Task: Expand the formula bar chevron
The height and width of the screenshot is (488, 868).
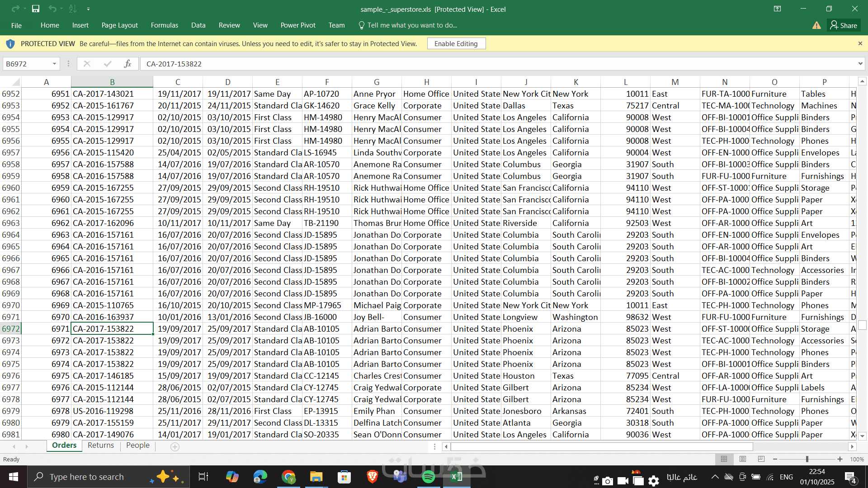Action: tap(860, 64)
